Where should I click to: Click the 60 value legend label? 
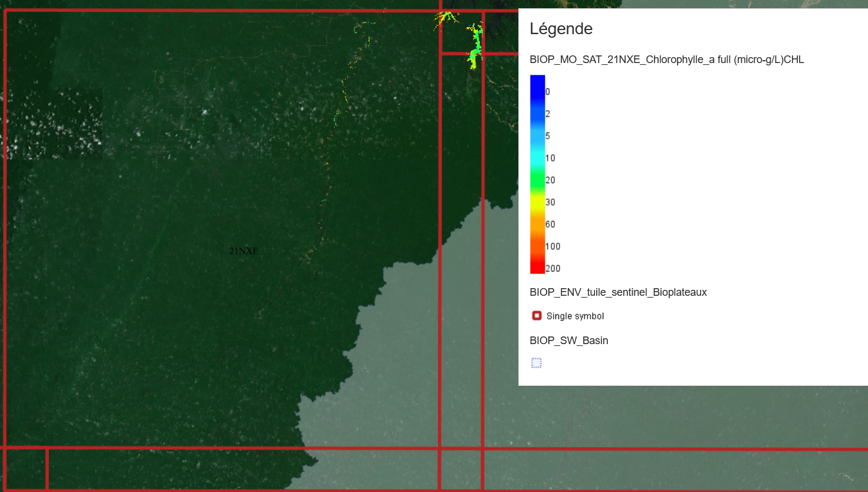550,224
